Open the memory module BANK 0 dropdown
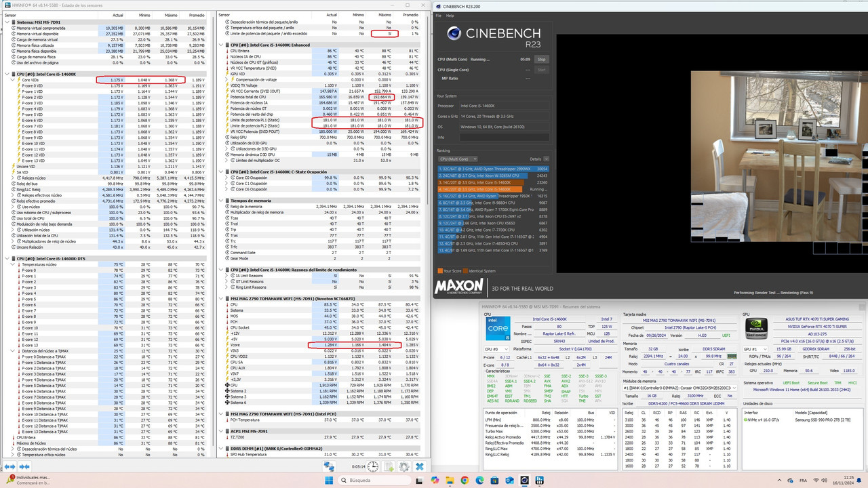The width and height of the screenshot is (868, 488). 680,388
